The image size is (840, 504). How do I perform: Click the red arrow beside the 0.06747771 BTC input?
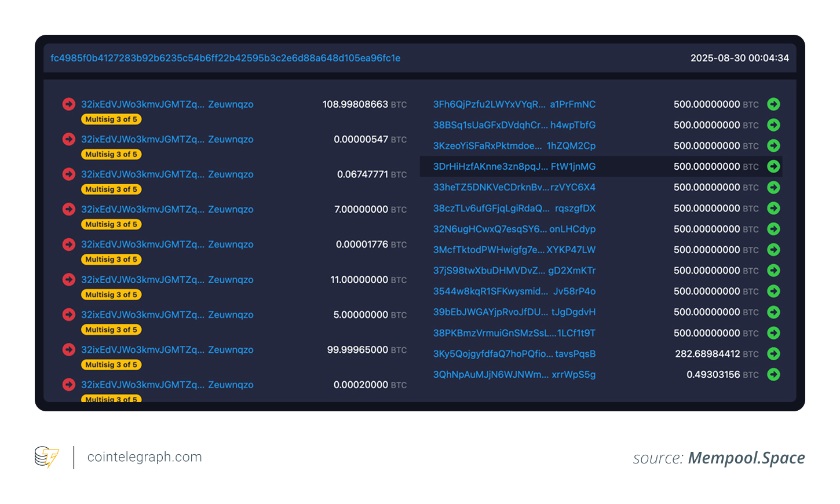68,174
